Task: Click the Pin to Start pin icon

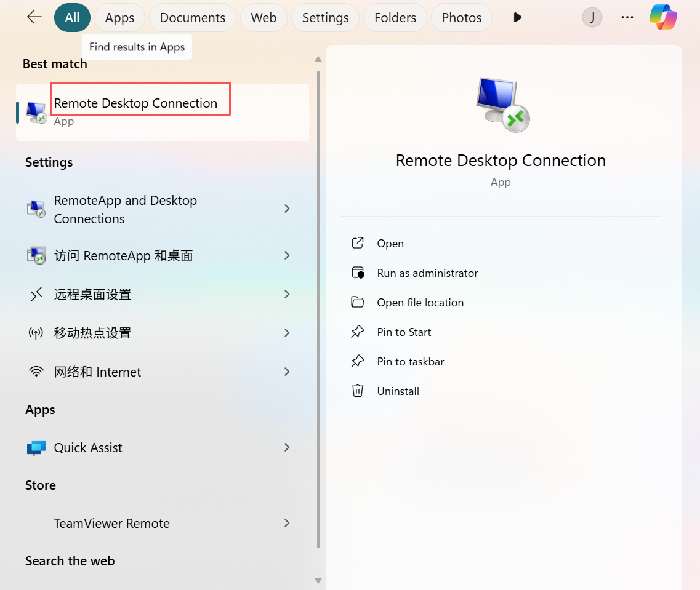Action: pyautogui.click(x=358, y=332)
